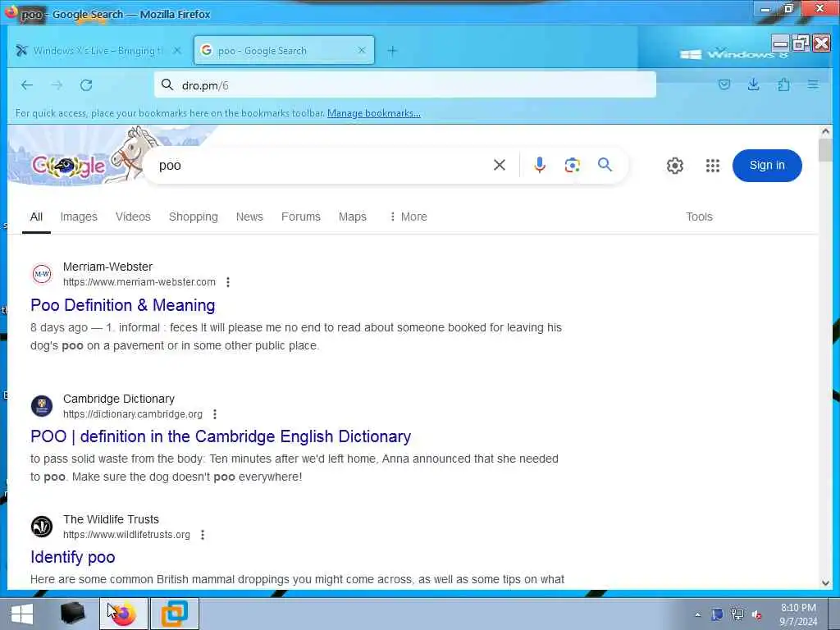Switch to News results
840x630 pixels.
coord(249,217)
